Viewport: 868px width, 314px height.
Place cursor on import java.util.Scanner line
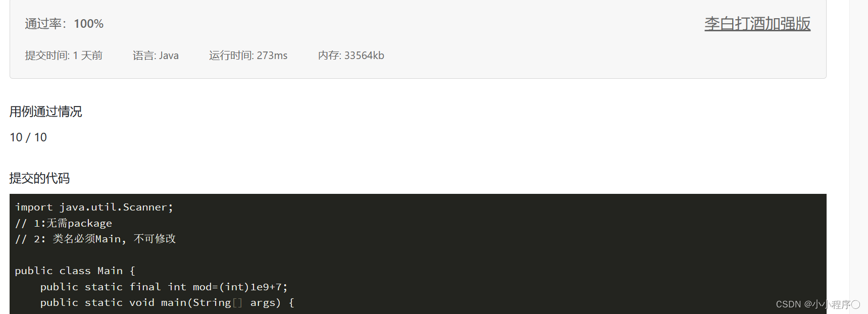(x=94, y=207)
